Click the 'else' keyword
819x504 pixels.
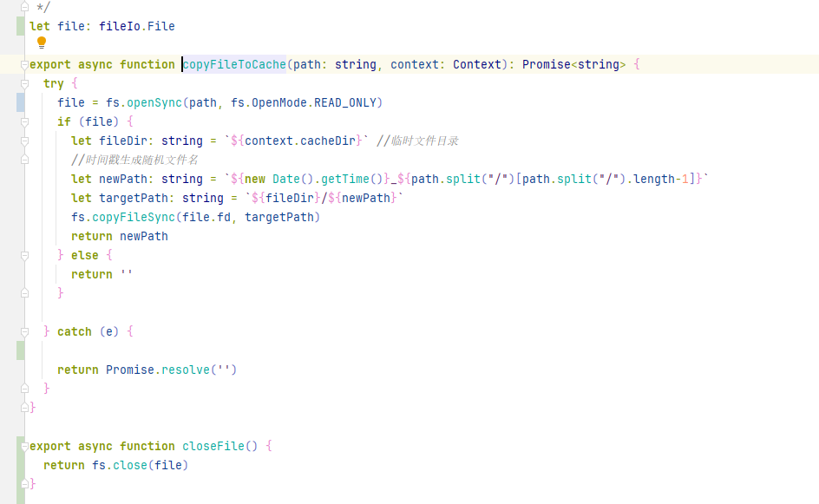[85, 255]
